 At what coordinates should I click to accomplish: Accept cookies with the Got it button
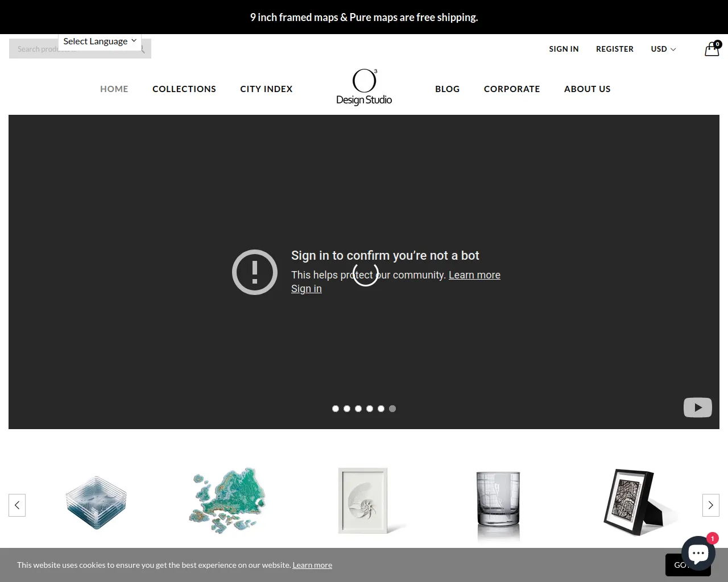click(688, 565)
